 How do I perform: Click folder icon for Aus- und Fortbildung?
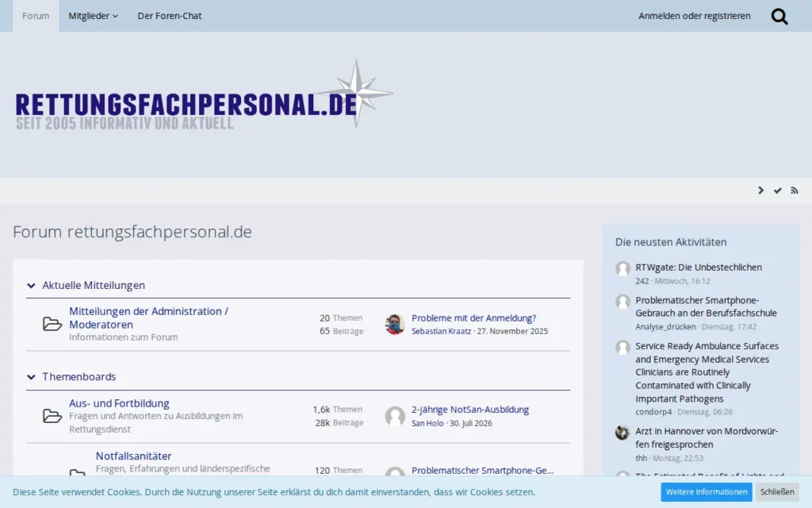point(52,416)
